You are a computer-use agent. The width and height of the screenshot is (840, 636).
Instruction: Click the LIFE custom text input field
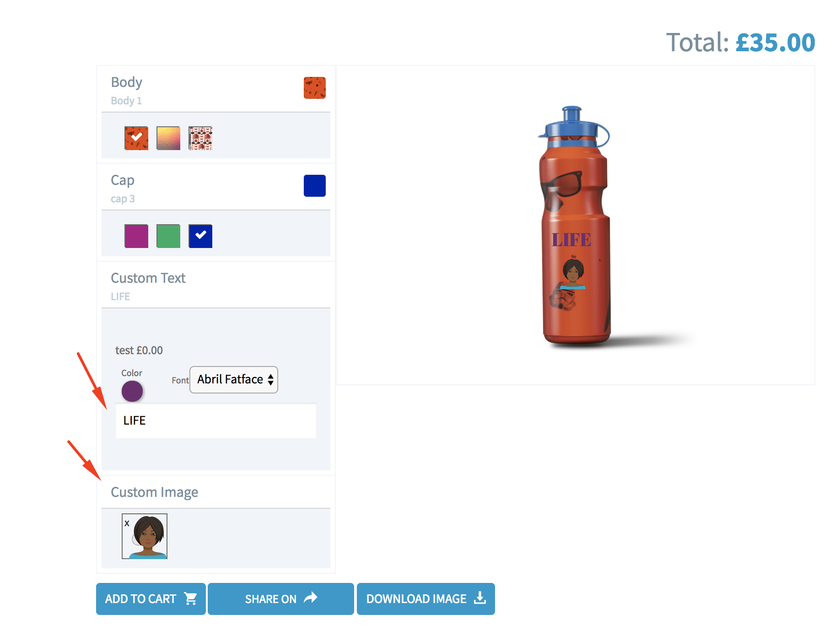(x=216, y=420)
